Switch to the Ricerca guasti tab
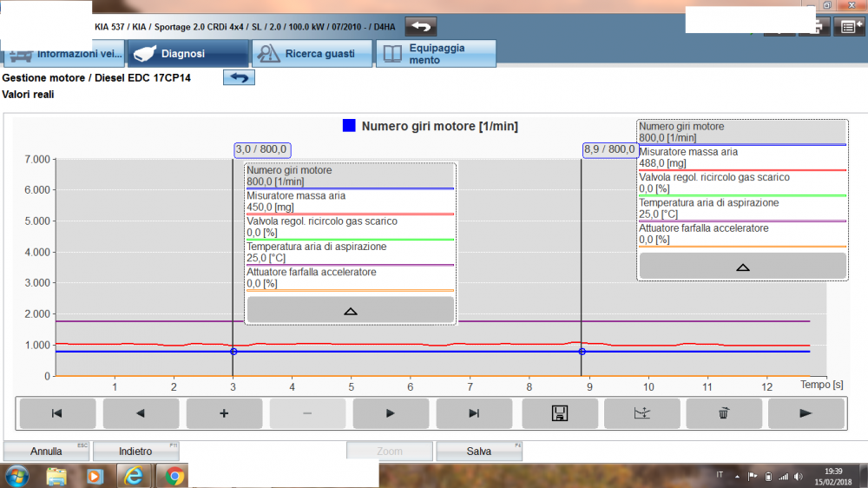 tap(312, 54)
